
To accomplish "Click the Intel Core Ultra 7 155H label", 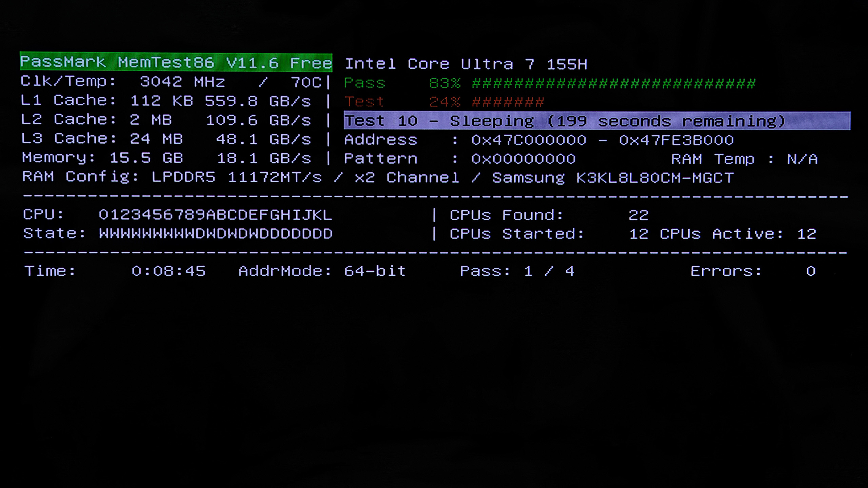I will pos(466,64).
